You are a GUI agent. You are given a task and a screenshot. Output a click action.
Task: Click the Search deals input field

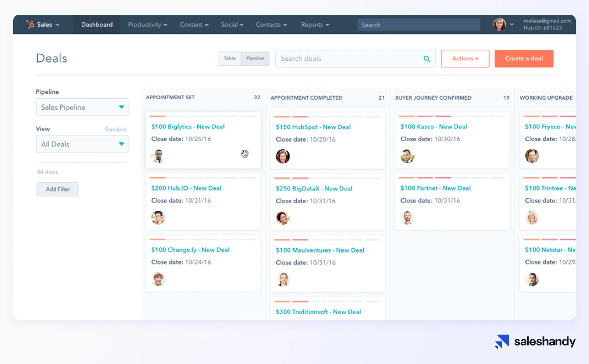coord(356,59)
